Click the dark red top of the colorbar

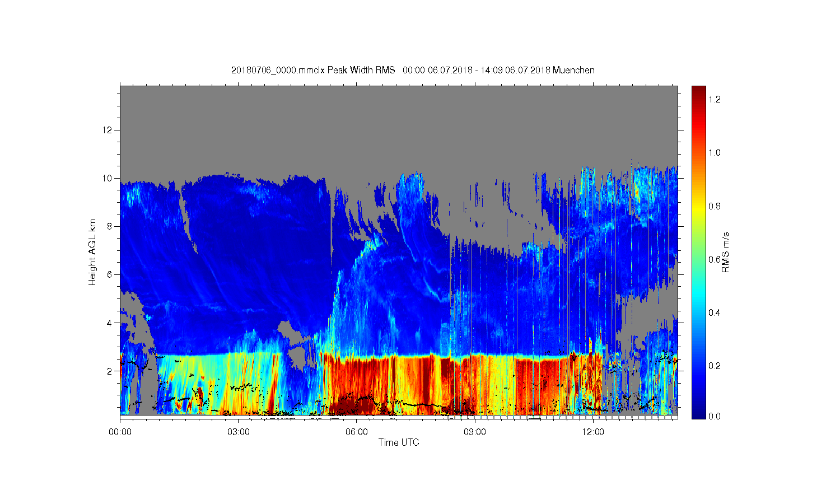click(698, 92)
